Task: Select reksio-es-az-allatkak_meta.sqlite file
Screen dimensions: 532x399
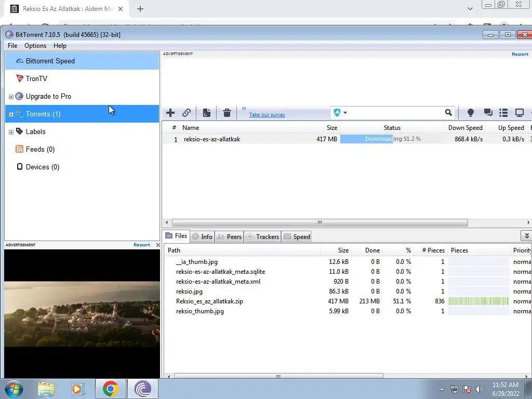Action: 348,272
